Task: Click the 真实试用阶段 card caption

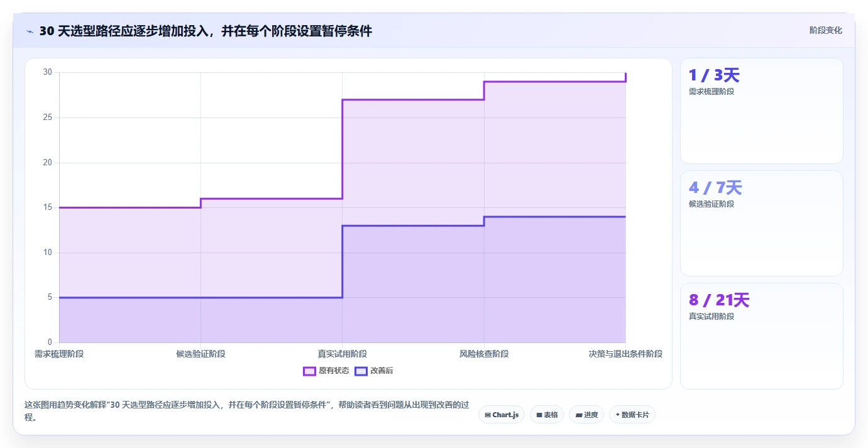Action: click(x=711, y=317)
